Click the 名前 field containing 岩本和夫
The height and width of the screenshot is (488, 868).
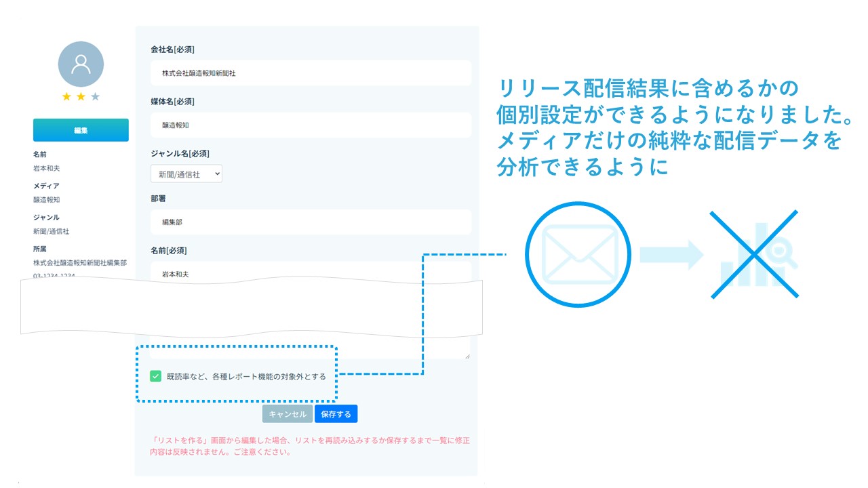(311, 273)
